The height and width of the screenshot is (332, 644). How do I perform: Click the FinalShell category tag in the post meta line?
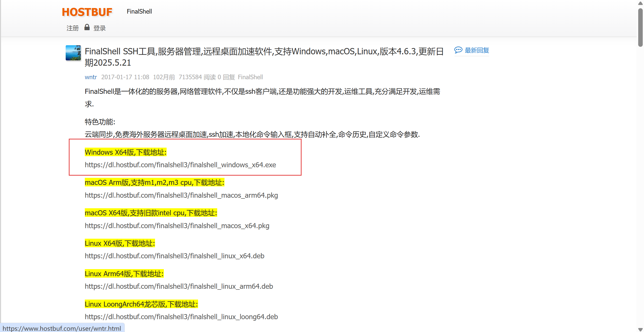(x=250, y=77)
